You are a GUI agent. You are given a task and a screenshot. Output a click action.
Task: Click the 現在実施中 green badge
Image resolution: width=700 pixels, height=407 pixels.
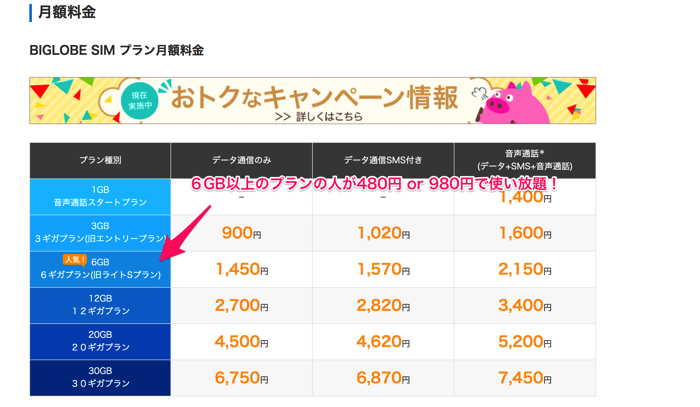139,101
